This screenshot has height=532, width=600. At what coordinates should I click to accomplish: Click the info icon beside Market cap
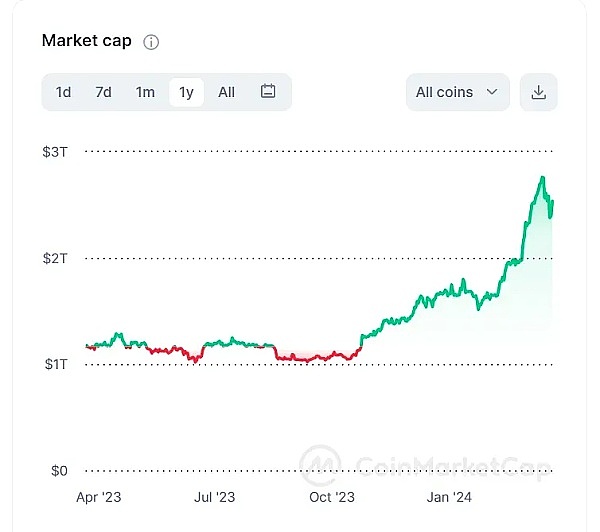[151, 42]
